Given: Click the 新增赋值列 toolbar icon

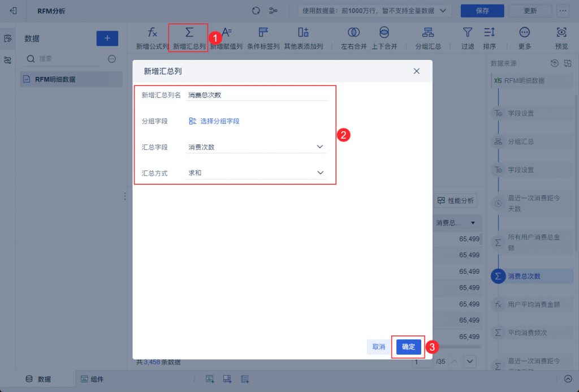Looking at the screenshot, I should point(227,32).
